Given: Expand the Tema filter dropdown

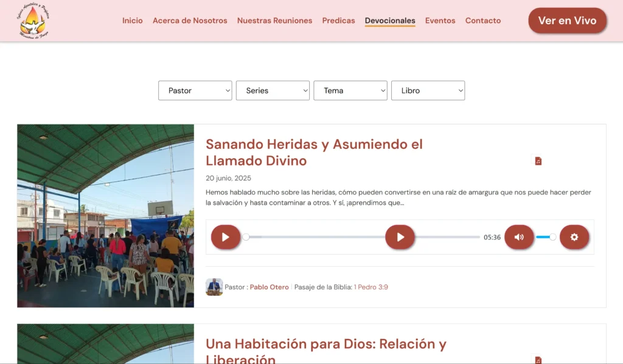Looking at the screenshot, I should pos(350,91).
